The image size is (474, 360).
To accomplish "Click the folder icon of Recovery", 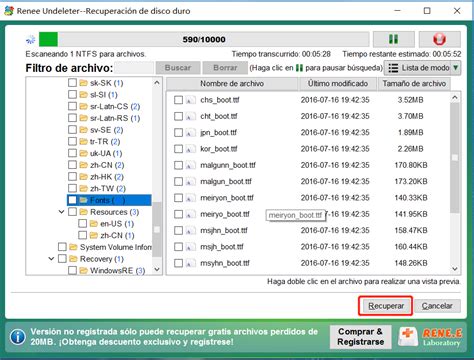I will 73,259.
